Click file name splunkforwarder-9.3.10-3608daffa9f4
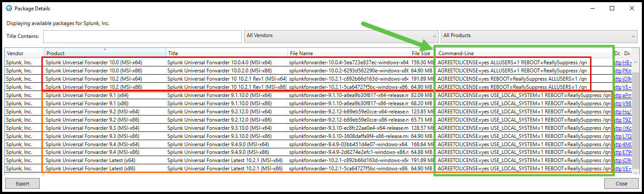This screenshot has height=194, width=644. click(349, 136)
